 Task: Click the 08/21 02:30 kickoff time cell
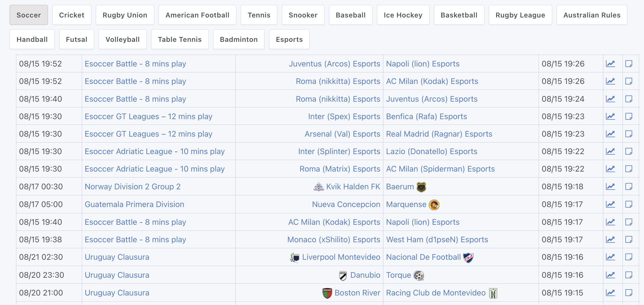[49, 257]
